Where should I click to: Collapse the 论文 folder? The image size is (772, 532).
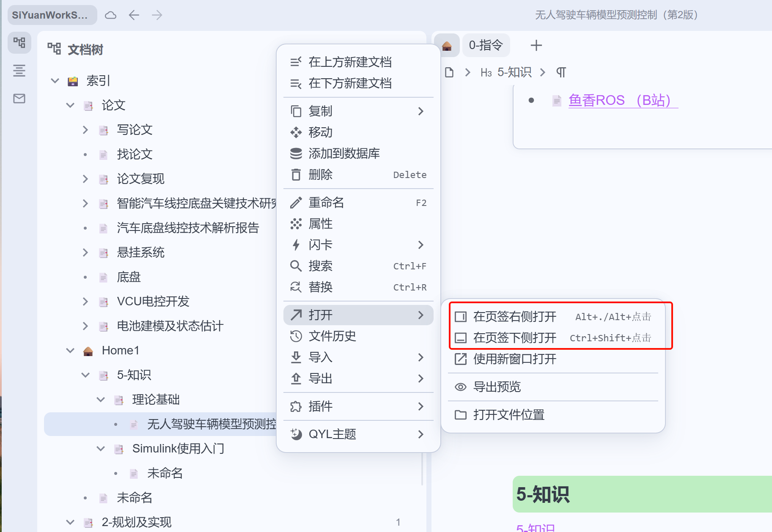click(x=70, y=105)
